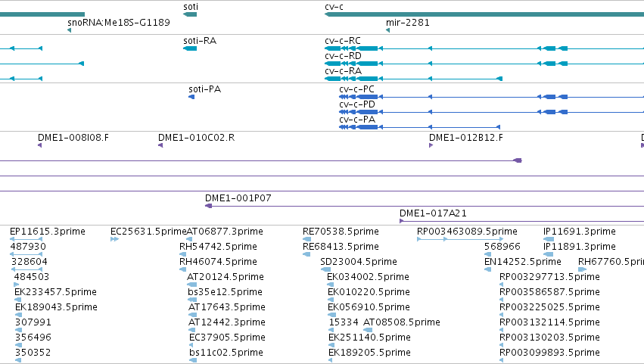The height and width of the screenshot is (364, 644).
Task: Select the AT12442.3prime EST label
Action: click(227, 322)
